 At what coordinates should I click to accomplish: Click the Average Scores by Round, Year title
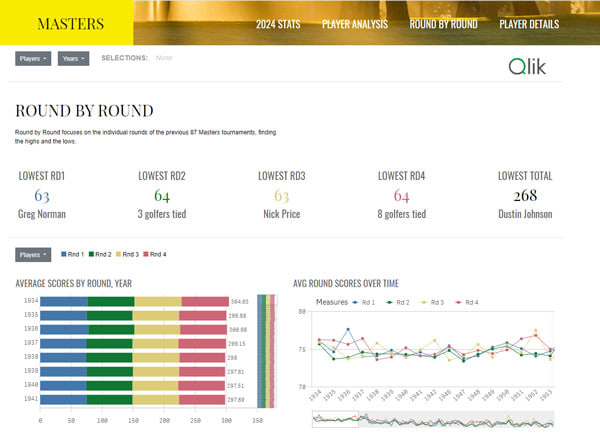point(73,283)
